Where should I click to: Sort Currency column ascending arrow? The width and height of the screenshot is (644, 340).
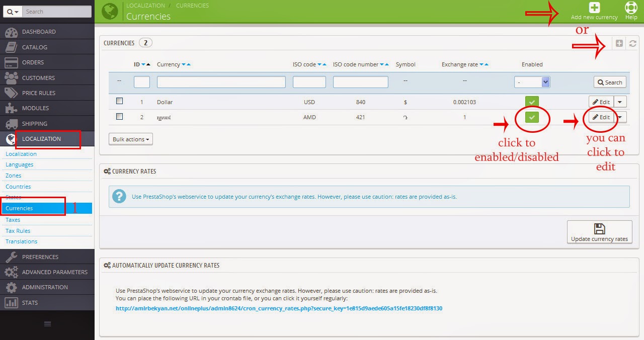189,64
